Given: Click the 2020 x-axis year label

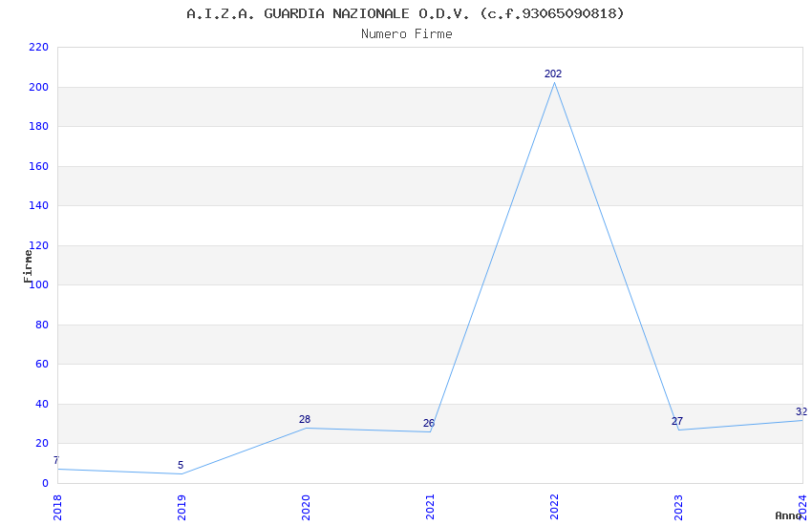Looking at the screenshot, I should click(x=306, y=508).
